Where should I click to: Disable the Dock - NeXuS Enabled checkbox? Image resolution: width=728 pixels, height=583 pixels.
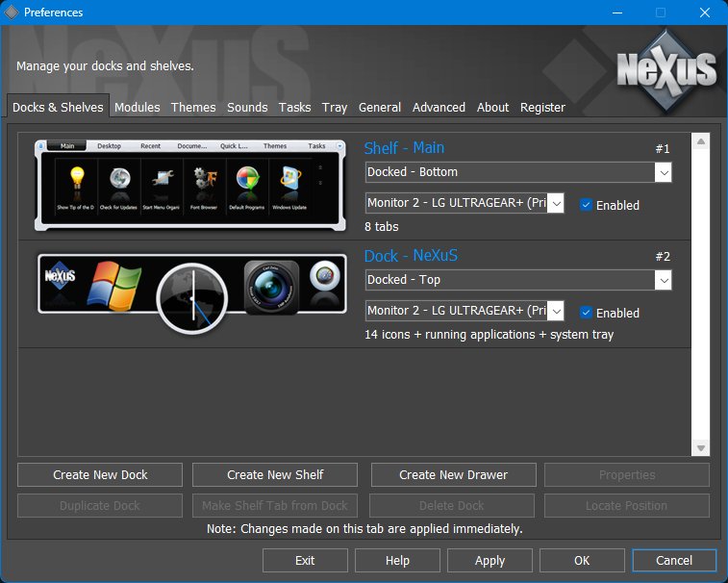click(586, 312)
